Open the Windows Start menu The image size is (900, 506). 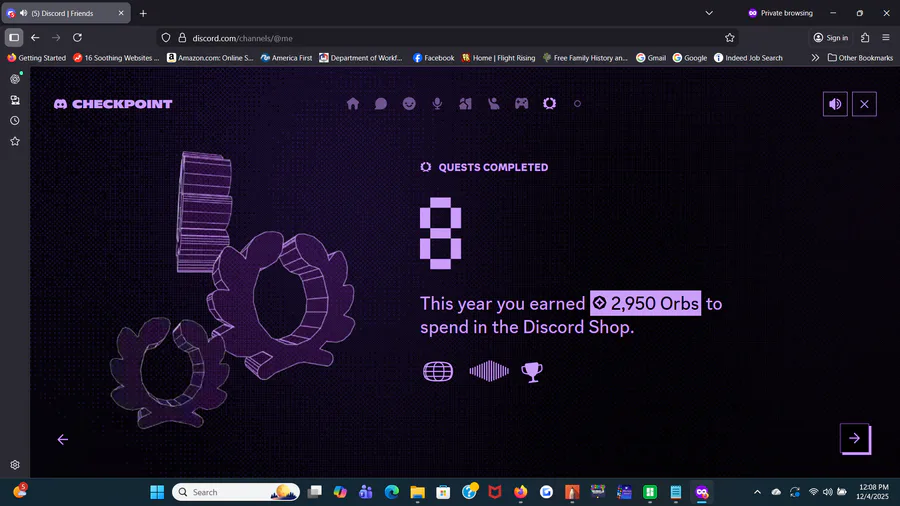pos(157,492)
